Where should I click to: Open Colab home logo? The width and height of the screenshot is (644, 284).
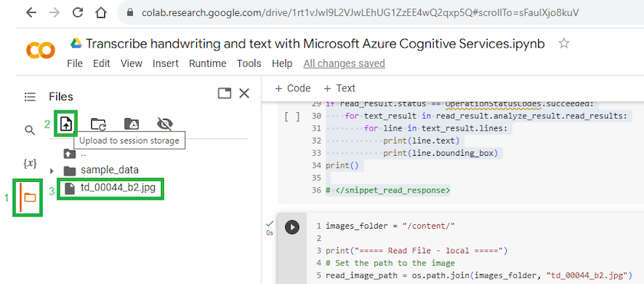(x=40, y=50)
